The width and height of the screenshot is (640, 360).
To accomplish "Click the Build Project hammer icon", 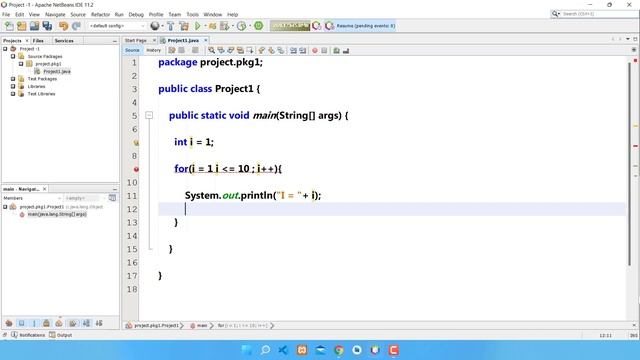I will coord(171,26).
